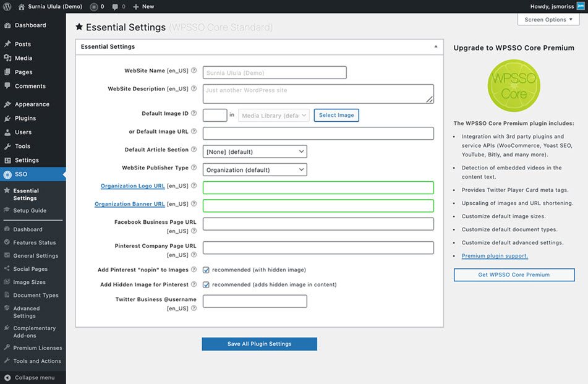Click the Users person icon
Viewport: 588px width, 384px height.
pyautogui.click(x=7, y=132)
